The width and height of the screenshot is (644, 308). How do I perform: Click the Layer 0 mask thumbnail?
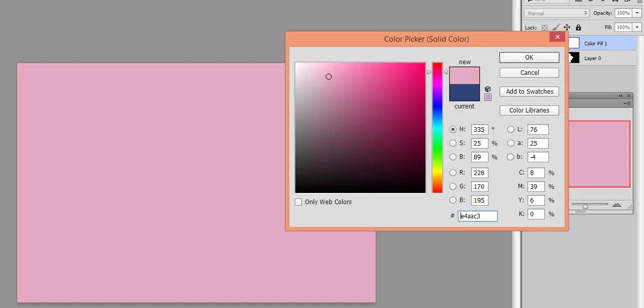point(573,58)
